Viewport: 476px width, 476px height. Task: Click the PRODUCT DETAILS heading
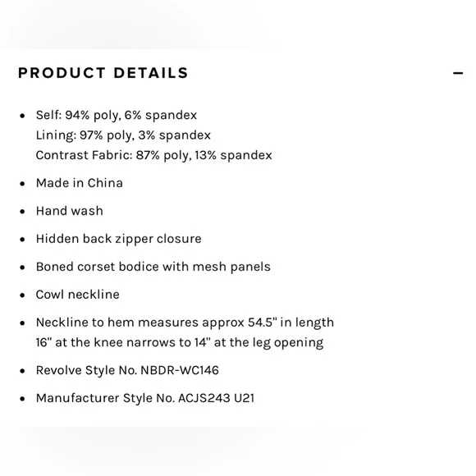tap(103, 73)
